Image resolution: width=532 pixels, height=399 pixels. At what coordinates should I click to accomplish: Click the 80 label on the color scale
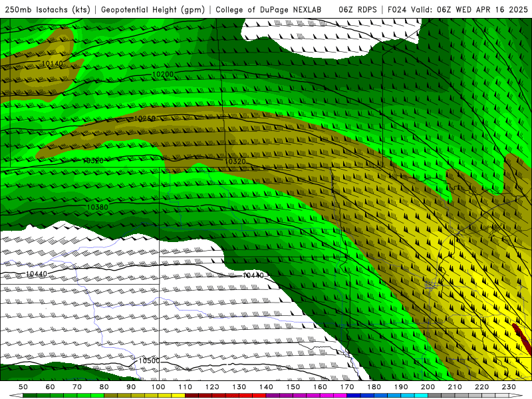tap(104, 387)
